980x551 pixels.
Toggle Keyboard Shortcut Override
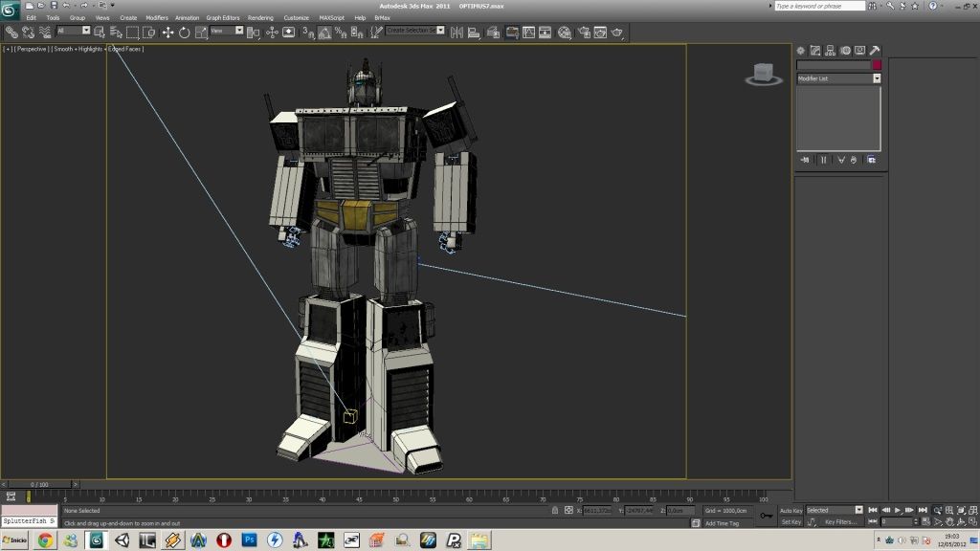tap(289, 33)
